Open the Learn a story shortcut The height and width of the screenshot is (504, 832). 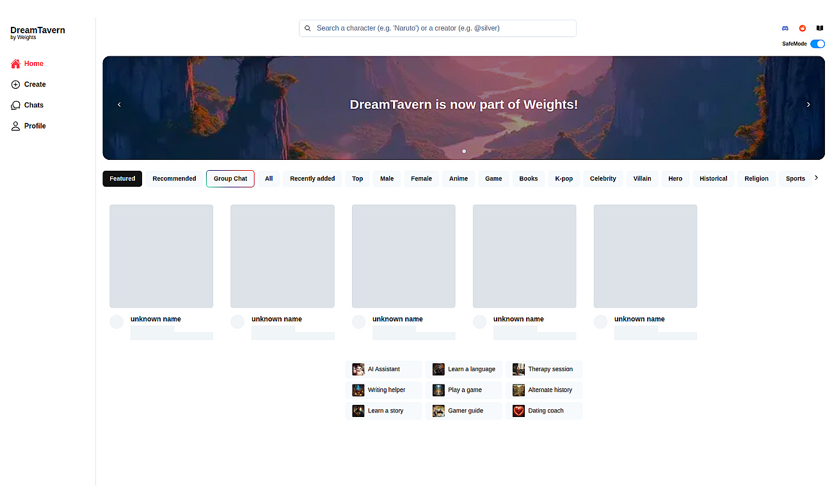[383, 411]
